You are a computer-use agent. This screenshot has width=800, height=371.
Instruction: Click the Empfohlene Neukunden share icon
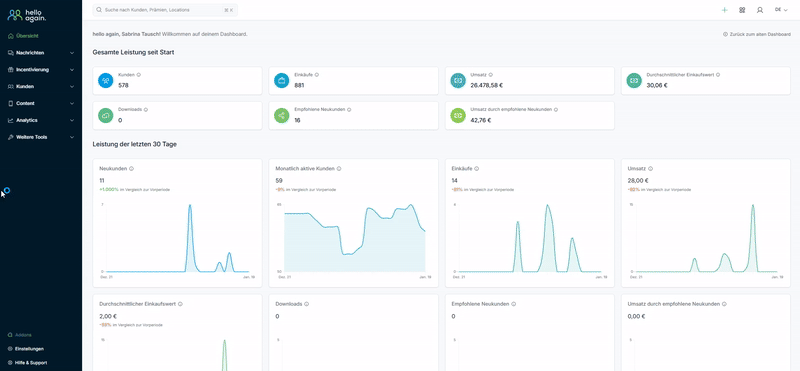pos(282,115)
